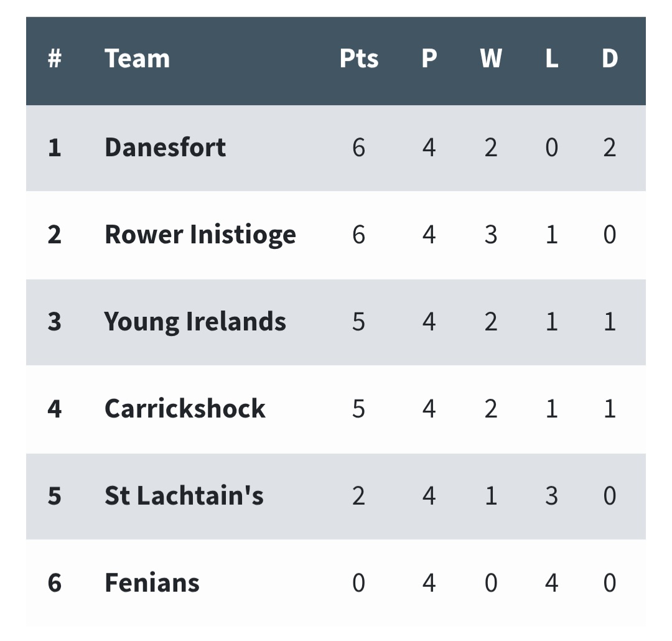Screen dimensions: 672x641
Task: Click Rower Inistioge's wins value
Action: (490, 235)
